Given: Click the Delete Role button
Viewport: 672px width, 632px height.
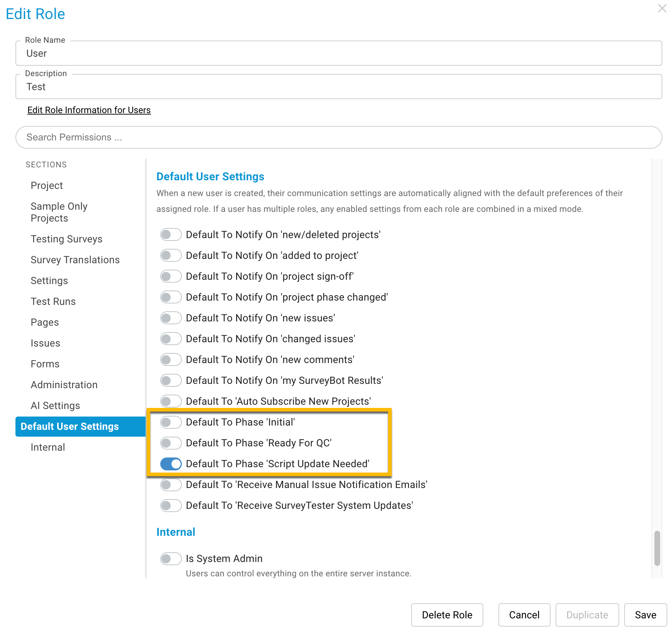Looking at the screenshot, I should point(447,615).
